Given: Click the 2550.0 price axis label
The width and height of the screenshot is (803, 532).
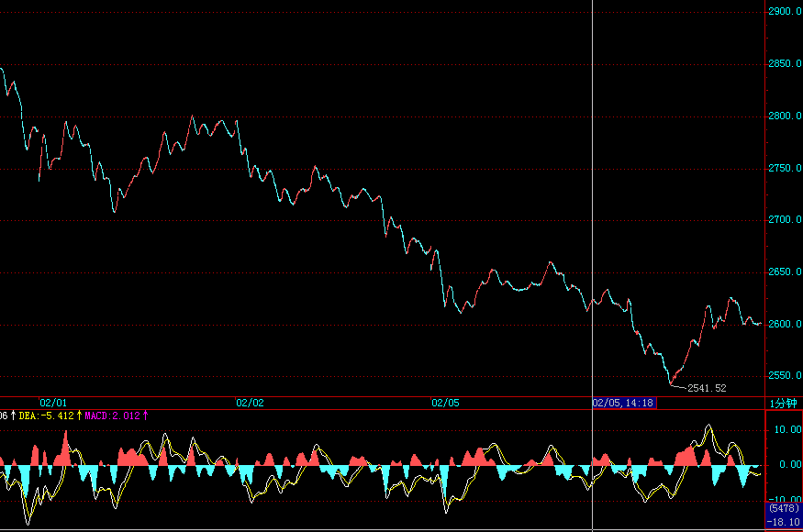Looking at the screenshot, I should click(784, 376).
